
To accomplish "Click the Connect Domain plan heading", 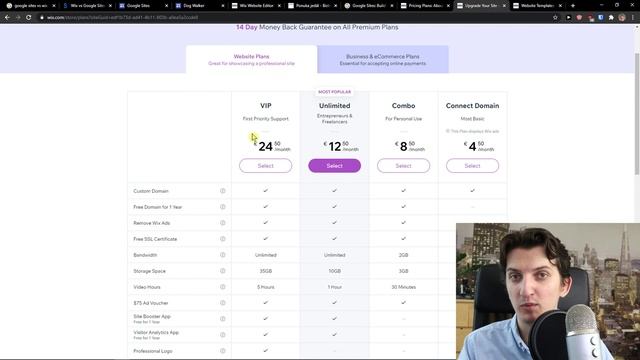I will [x=472, y=106].
